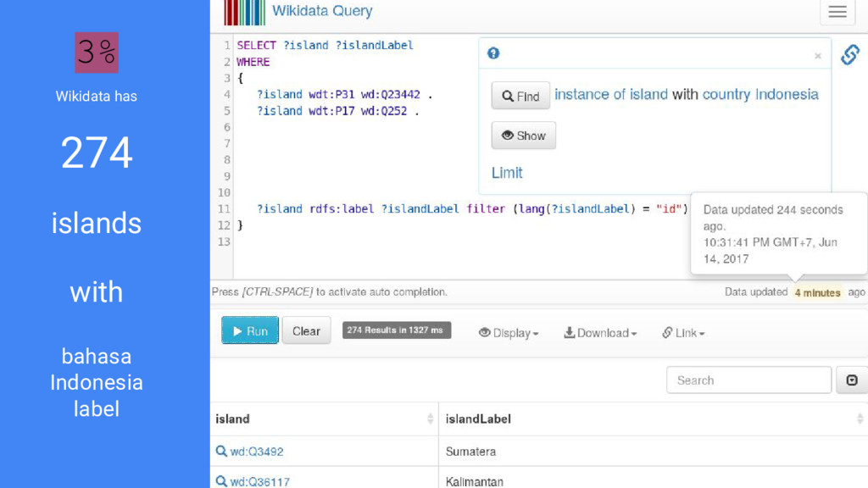Open the hamburger navigation menu
Image resolution: width=868 pixels, height=488 pixels.
coord(837,12)
